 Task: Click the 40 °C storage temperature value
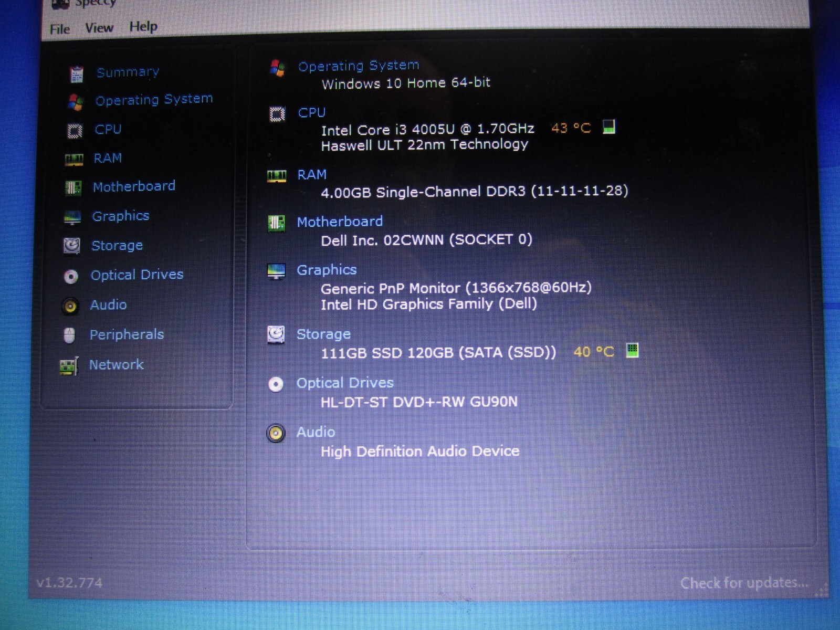[x=594, y=351]
